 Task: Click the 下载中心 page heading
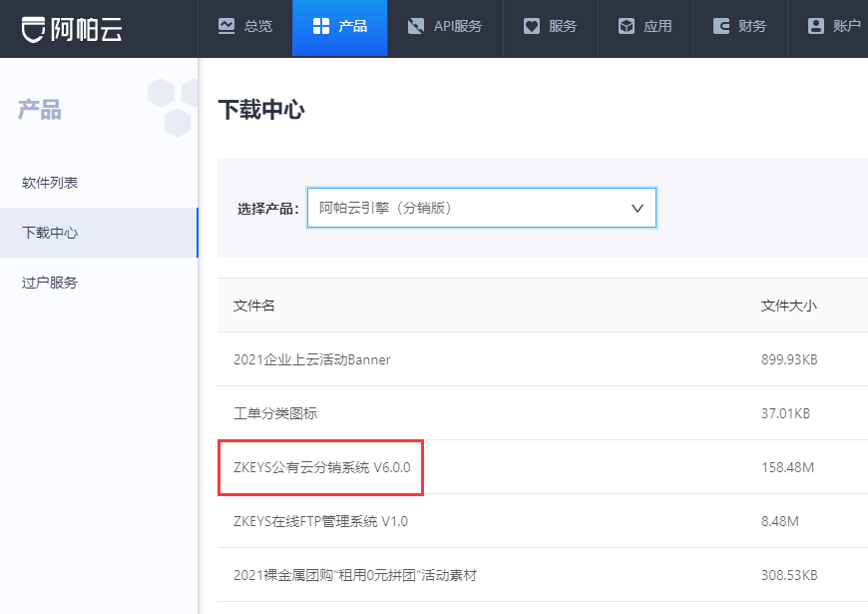(261, 109)
